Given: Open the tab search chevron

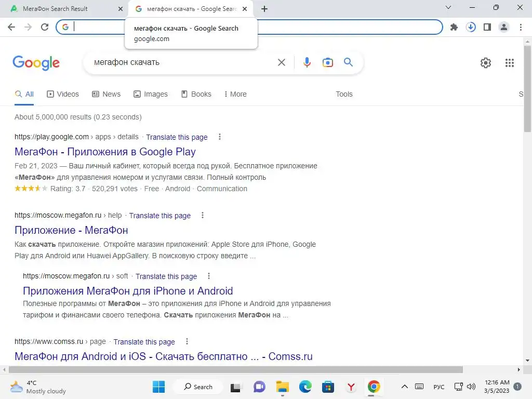Looking at the screenshot, I should click(448, 7).
